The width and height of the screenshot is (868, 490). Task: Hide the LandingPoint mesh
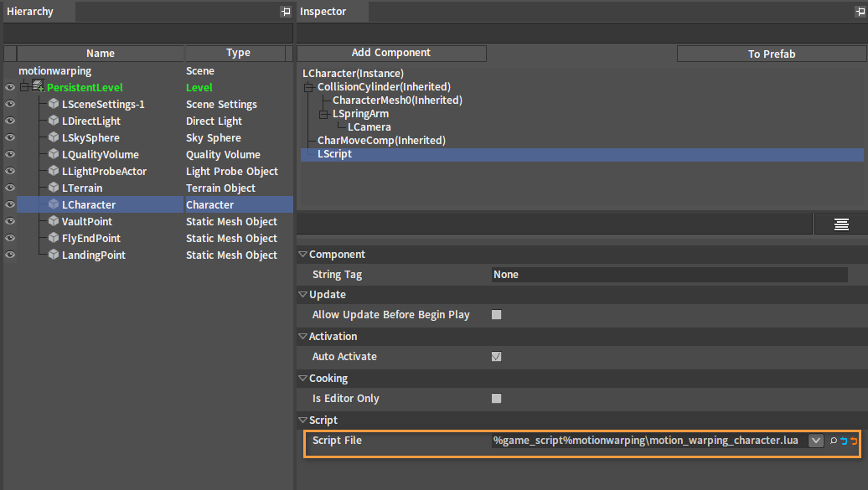coord(10,255)
